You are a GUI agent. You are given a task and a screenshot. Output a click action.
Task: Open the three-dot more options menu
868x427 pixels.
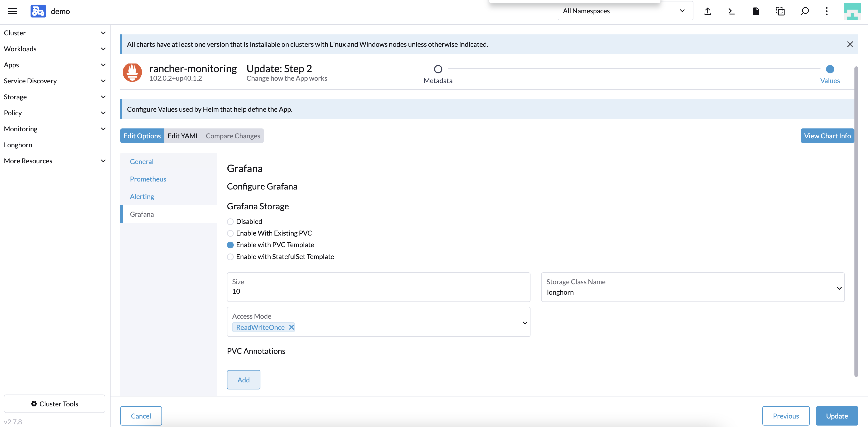pyautogui.click(x=827, y=11)
